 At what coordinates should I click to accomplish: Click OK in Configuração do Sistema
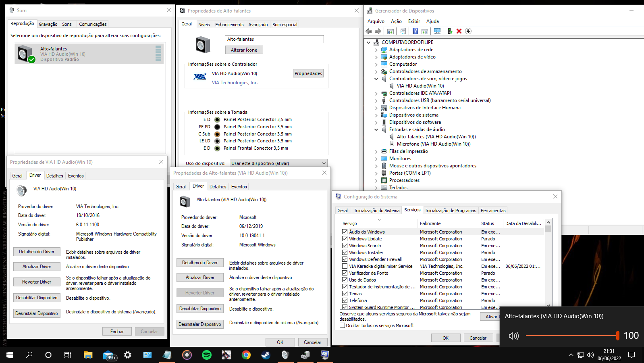[x=446, y=338]
